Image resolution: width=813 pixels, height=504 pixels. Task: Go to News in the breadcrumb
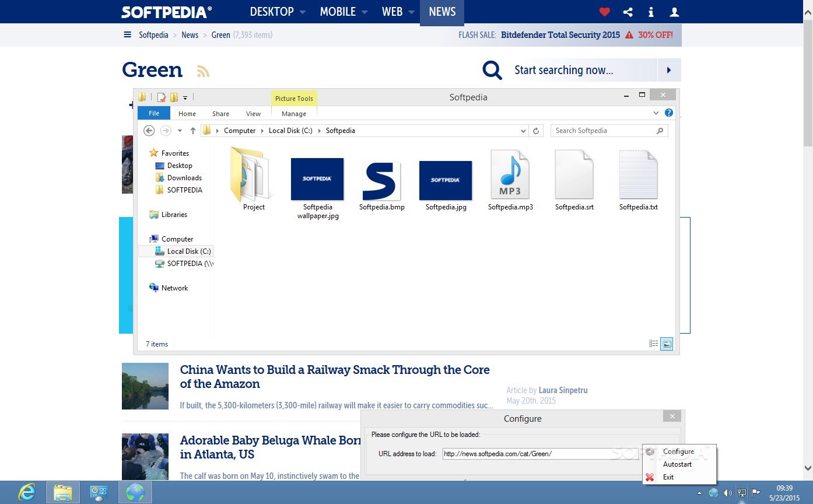pos(190,35)
